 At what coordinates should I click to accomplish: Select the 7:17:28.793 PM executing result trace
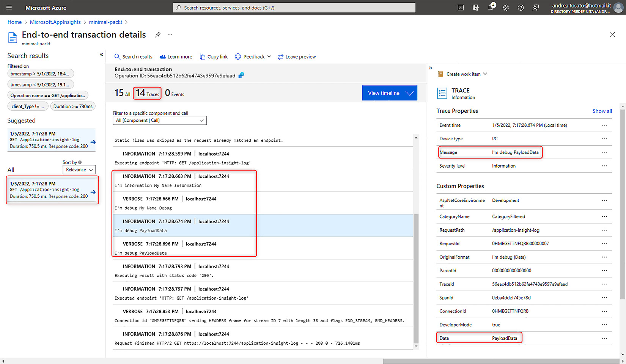263,271
